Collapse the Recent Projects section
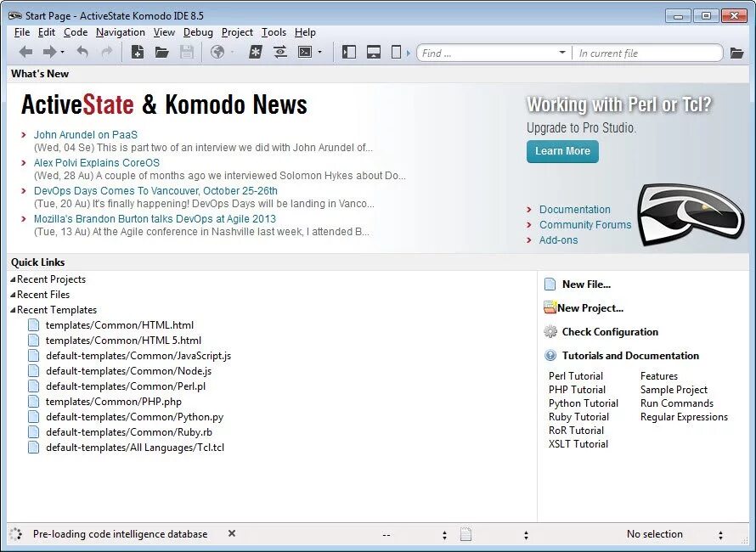Image resolution: width=756 pixels, height=552 pixels. 13,279
